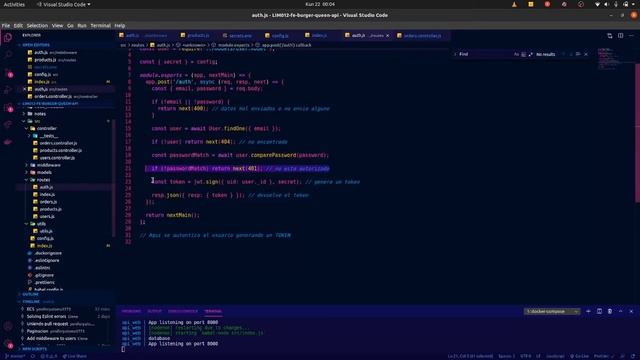Image resolution: width=640 pixels, height=360 pixels.
Task: Create a new terminal with plus icon
Action: coord(588,311)
